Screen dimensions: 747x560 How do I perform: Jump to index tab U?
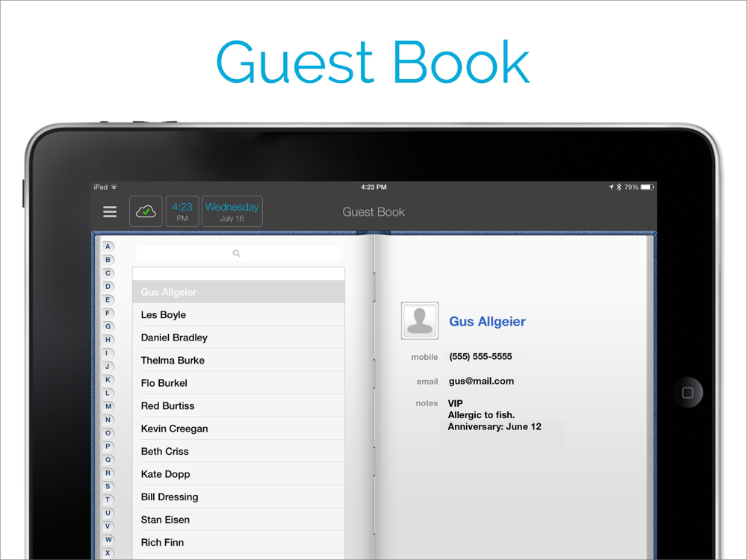[108, 513]
